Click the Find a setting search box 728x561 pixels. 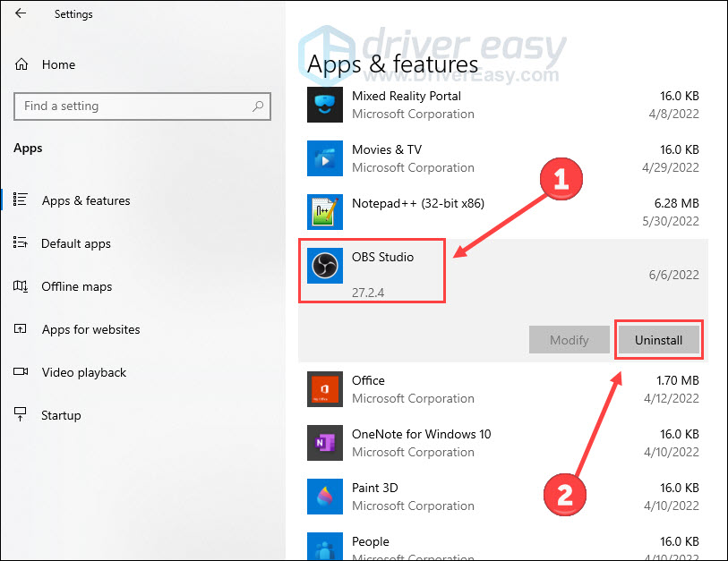pos(142,106)
